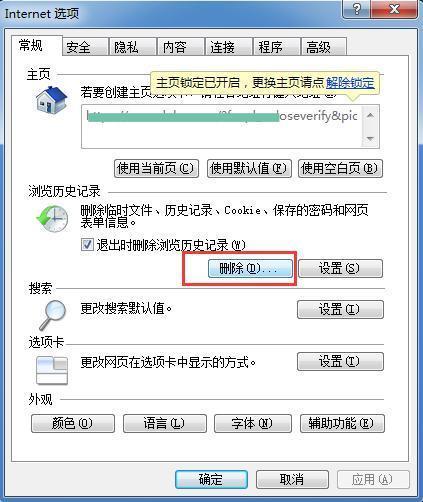
Task: Click inside the homepage URL text box
Action: coord(221,126)
